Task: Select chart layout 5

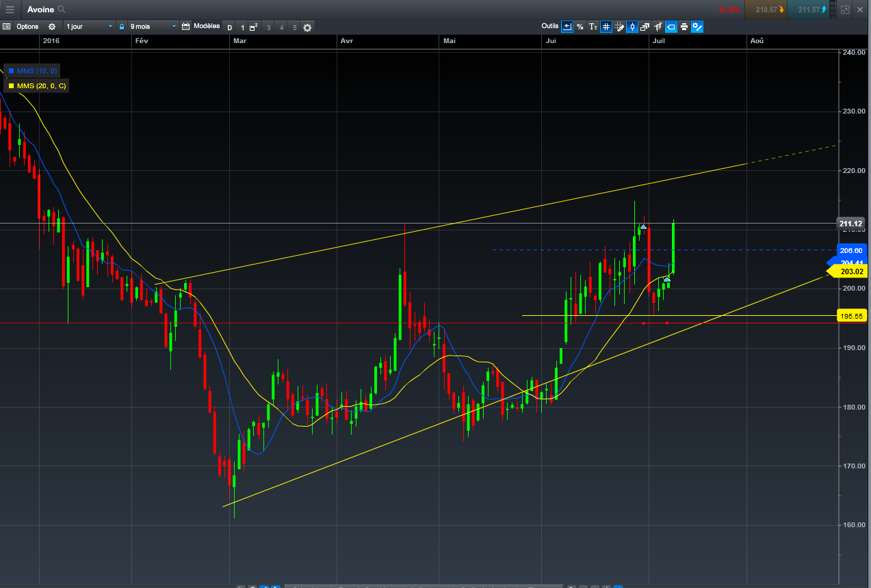Action: click(295, 27)
